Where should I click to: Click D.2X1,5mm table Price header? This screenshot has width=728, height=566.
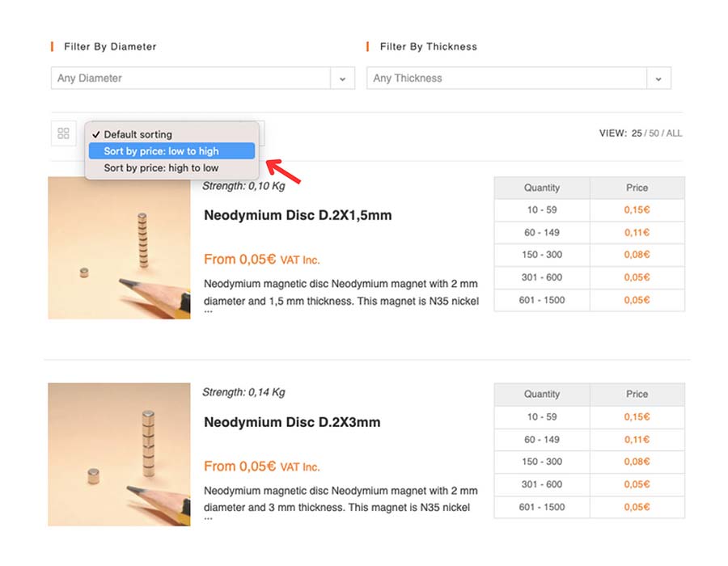click(637, 188)
